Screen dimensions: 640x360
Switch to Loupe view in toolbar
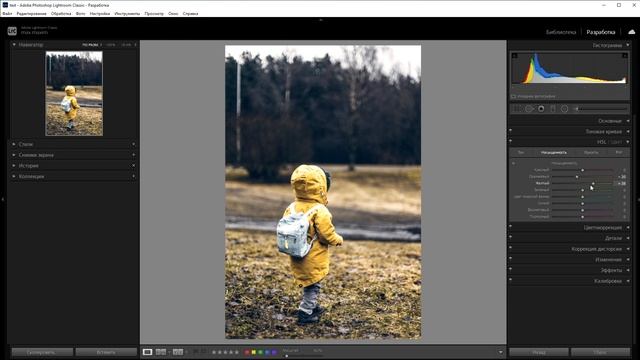(147, 352)
